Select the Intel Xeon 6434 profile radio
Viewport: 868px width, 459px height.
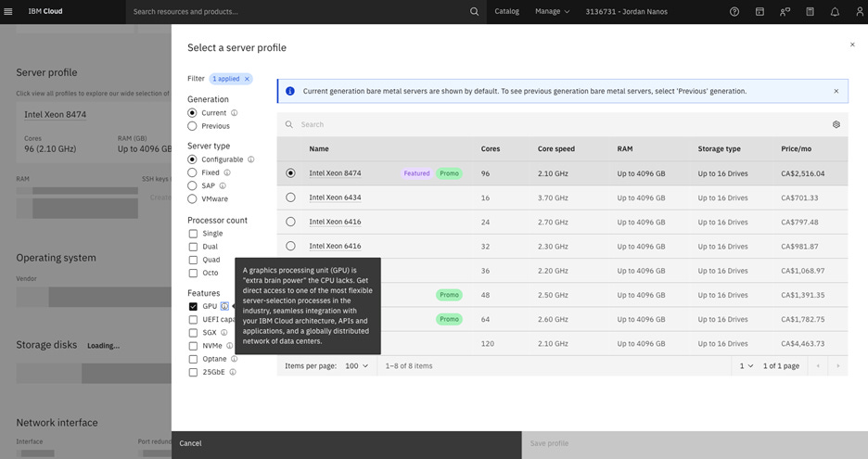pyautogui.click(x=290, y=198)
